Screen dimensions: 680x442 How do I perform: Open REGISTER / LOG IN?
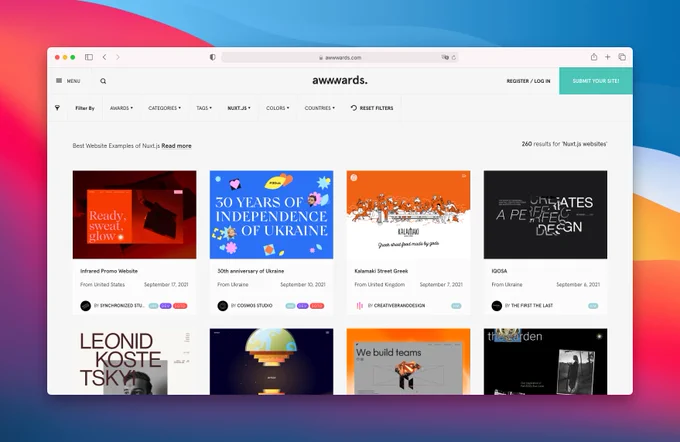pos(528,81)
